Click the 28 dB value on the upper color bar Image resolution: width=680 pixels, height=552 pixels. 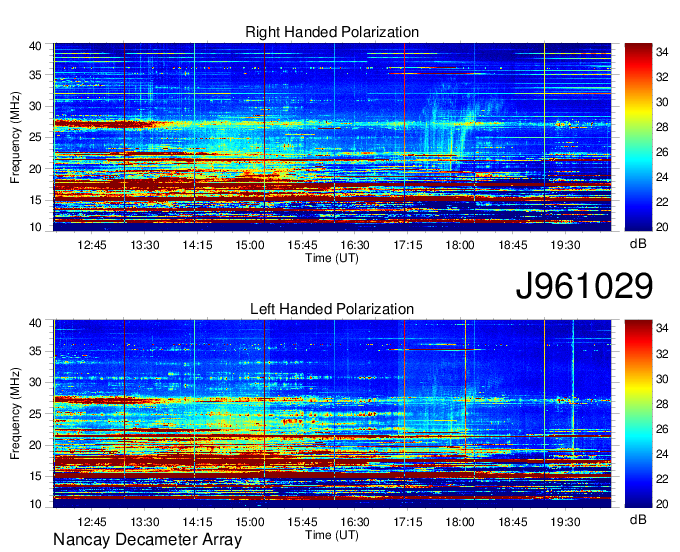click(x=662, y=127)
